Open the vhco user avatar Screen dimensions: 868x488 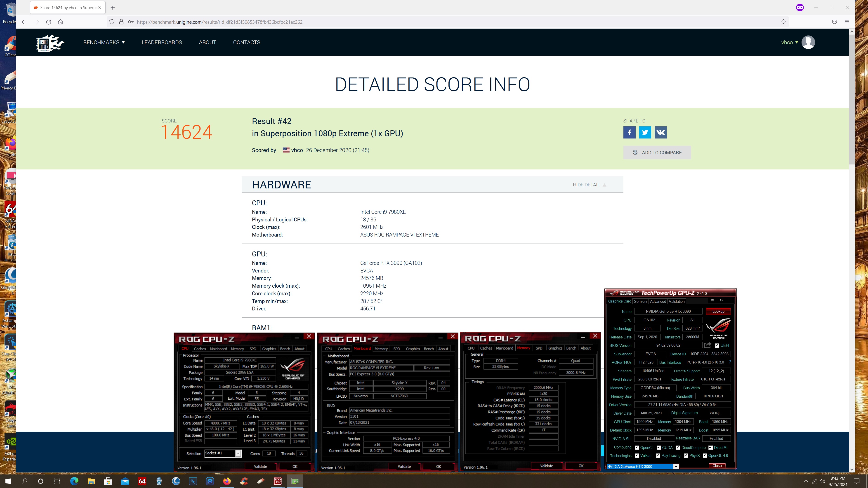coord(808,42)
